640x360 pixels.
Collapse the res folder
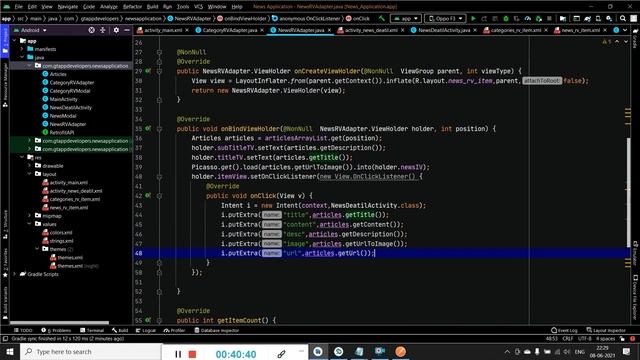pyautogui.click(x=22, y=157)
